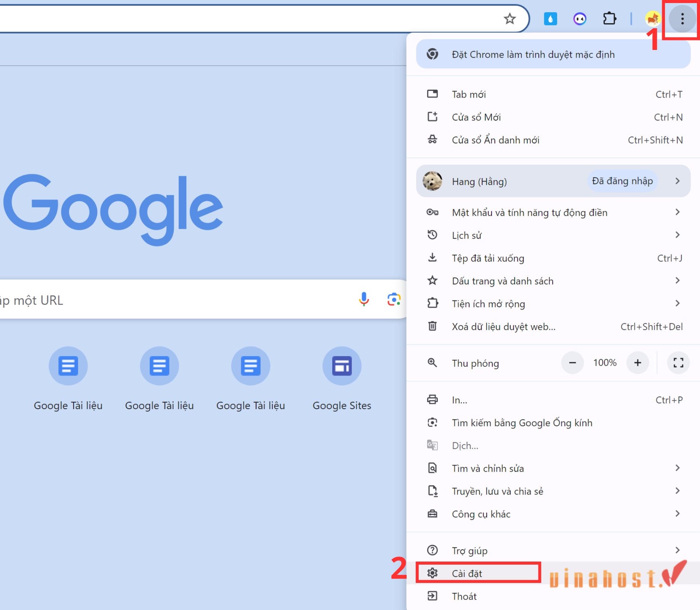Image resolution: width=700 pixels, height=610 pixels.
Task: Open Cửa sổ Ẩn danh mới
Action: click(x=553, y=140)
